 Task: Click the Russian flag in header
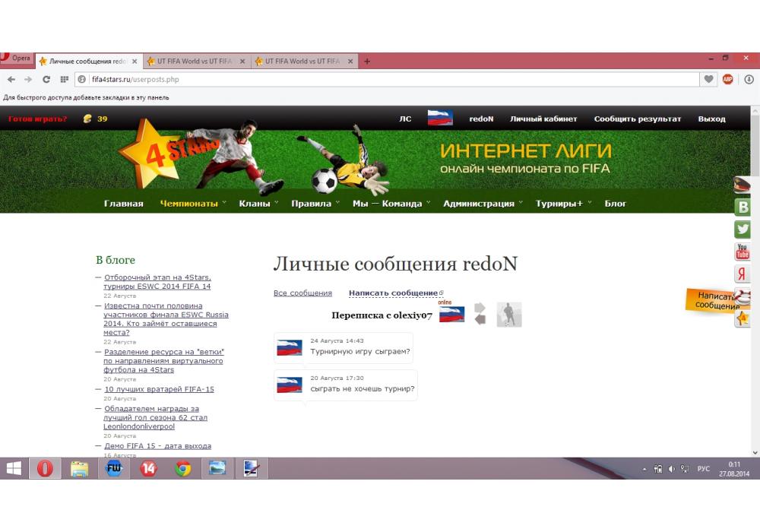[x=440, y=118]
